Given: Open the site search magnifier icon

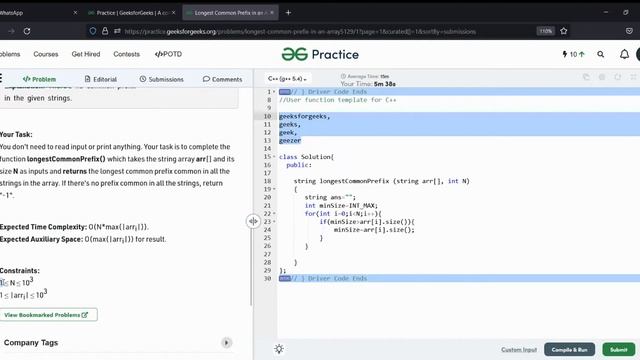Looking at the screenshot, I should (600, 54).
